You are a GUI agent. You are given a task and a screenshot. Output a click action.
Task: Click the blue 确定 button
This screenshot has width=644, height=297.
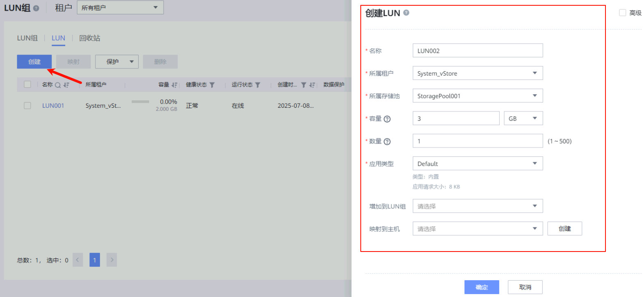coord(482,287)
